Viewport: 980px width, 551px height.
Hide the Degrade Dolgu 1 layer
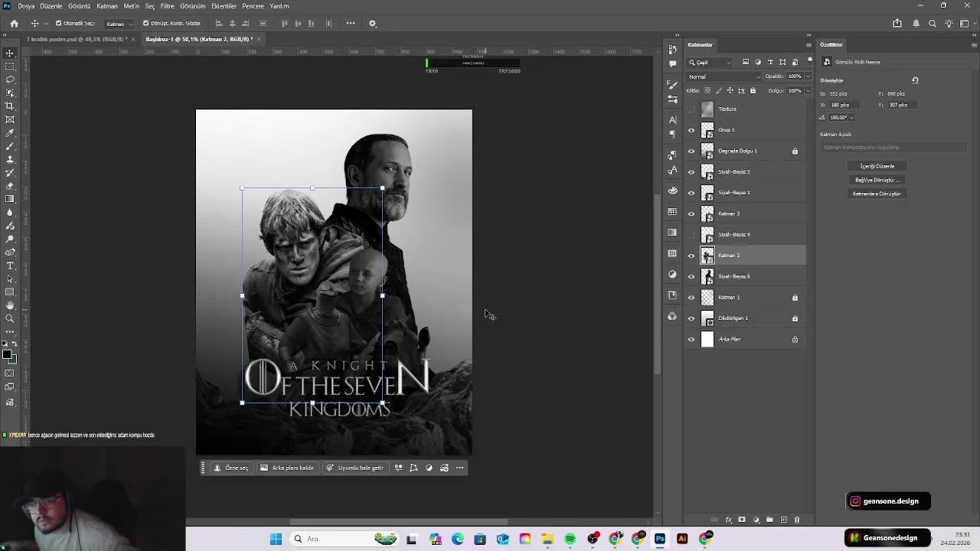pos(691,151)
